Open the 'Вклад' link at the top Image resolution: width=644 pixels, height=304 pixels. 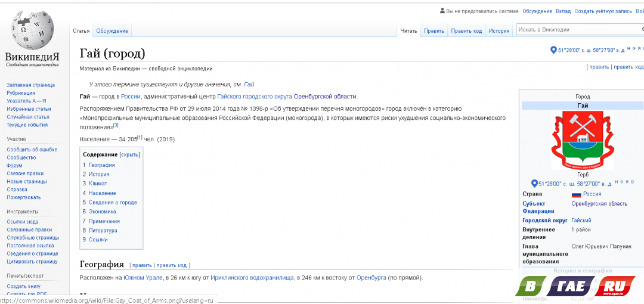563,11
